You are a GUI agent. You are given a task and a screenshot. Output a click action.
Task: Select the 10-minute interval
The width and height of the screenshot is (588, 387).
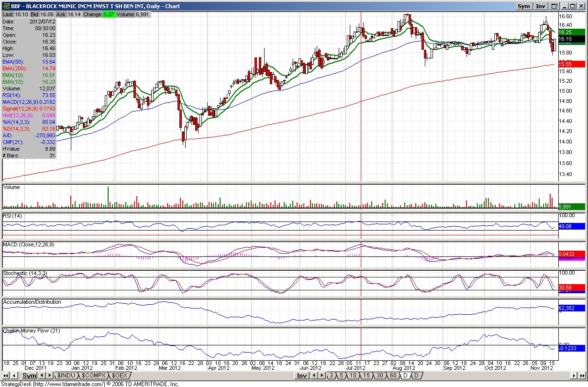pos(353,376)
